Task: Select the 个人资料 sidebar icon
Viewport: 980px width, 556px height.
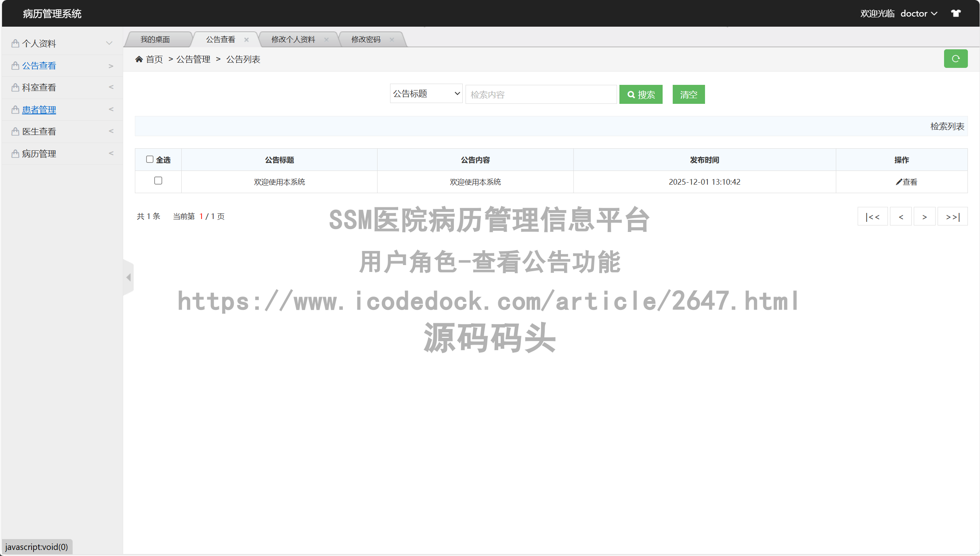Action: coord(15,43)
